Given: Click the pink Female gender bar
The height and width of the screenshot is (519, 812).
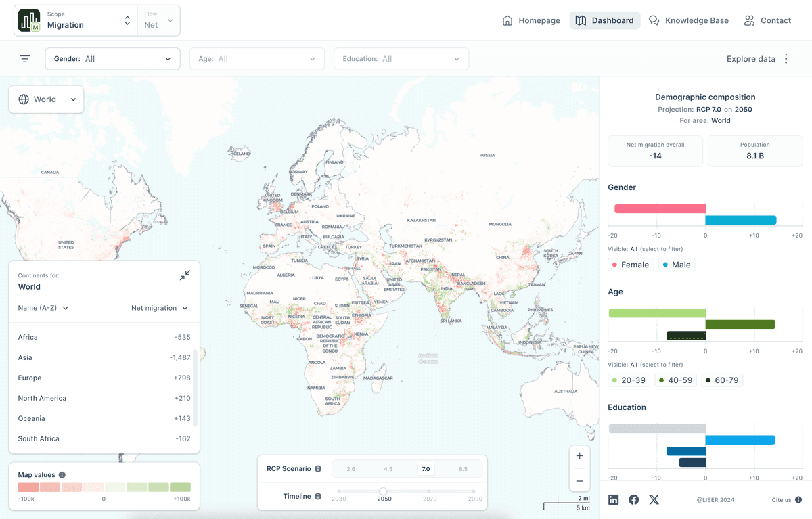Looking at the screenshot, I should point(660,209).
